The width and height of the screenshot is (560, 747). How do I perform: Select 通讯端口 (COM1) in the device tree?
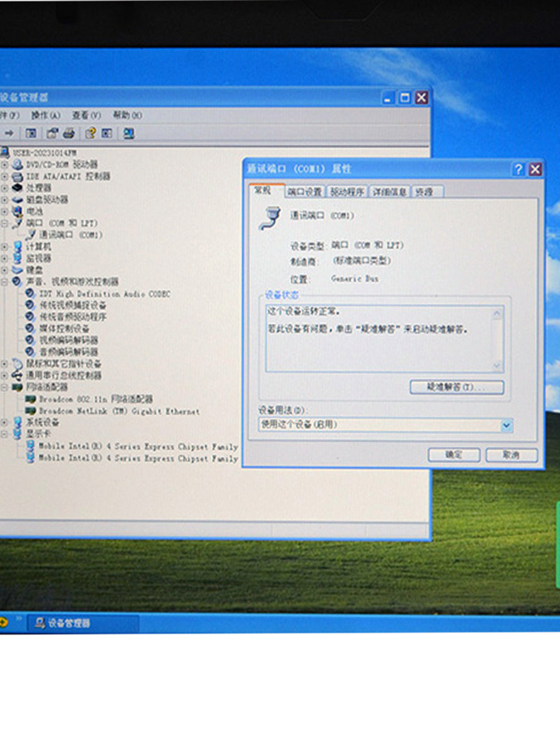71,235
